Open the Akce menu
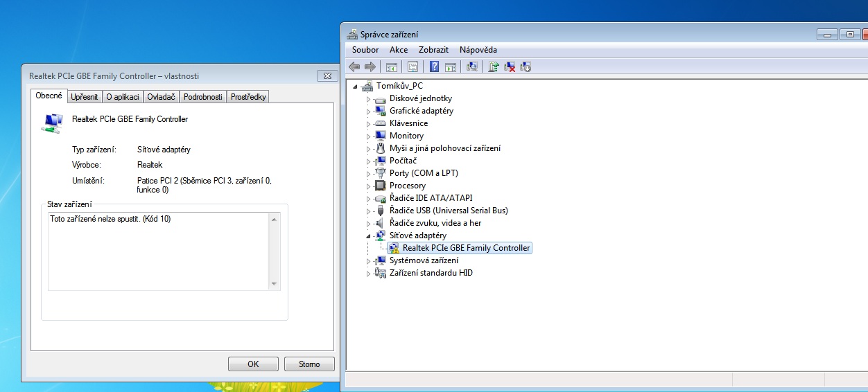The height and width of the screenshot is (392, 868). (399, 50)
